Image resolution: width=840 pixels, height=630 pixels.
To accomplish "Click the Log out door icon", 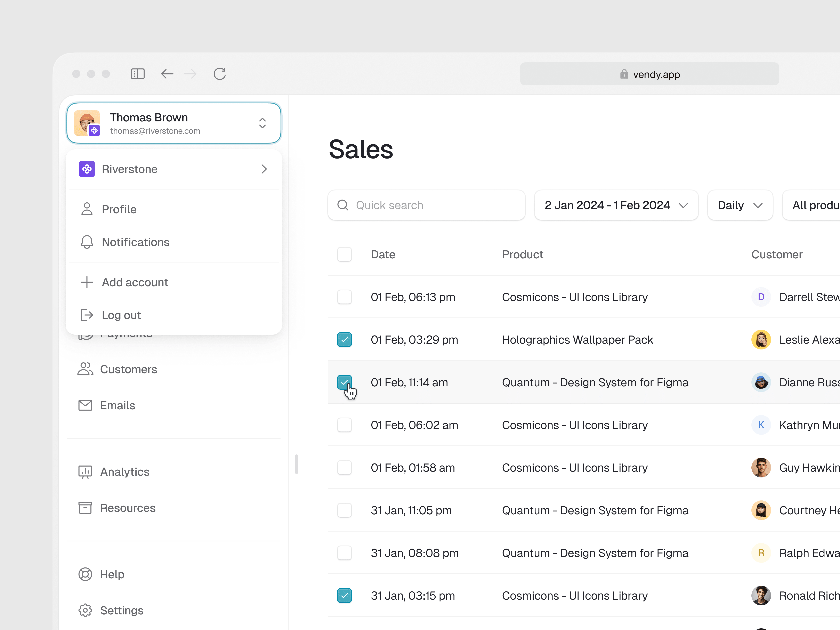I will pyautogui.click(x=87, y=315).
